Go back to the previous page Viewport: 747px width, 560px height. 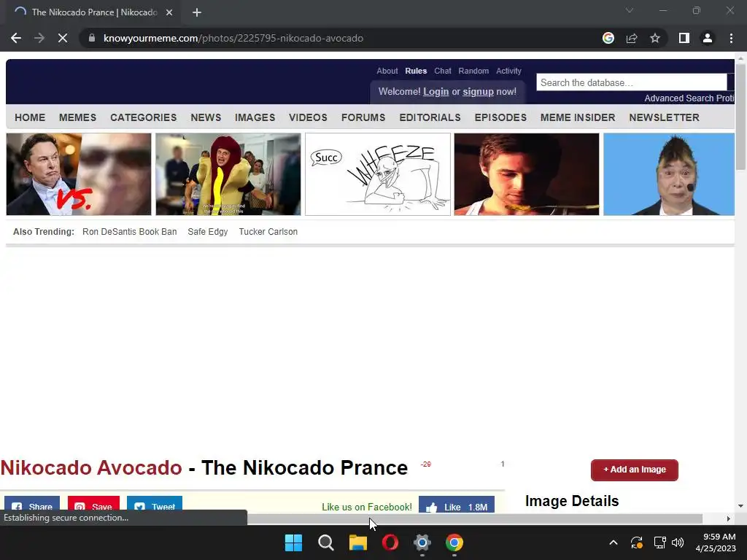tap(16, 38)
